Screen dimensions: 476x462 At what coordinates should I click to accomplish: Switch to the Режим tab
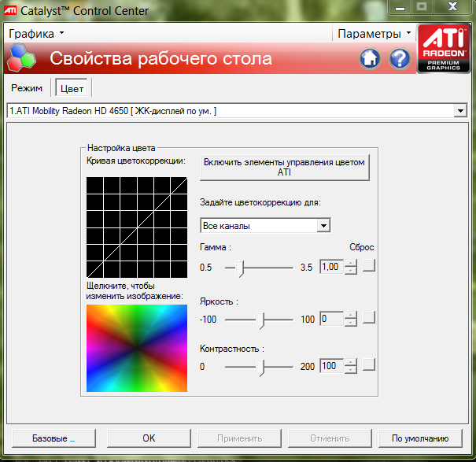tap(27, 88)
